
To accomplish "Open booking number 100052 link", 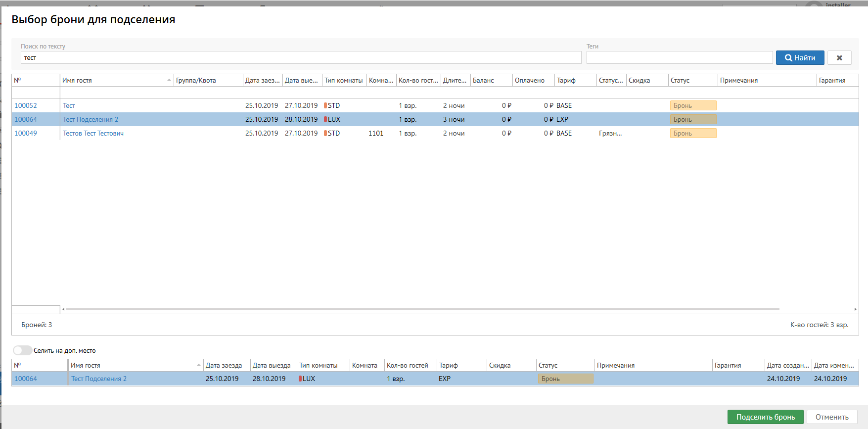I will pyautogui.click(x=26, y=106).
